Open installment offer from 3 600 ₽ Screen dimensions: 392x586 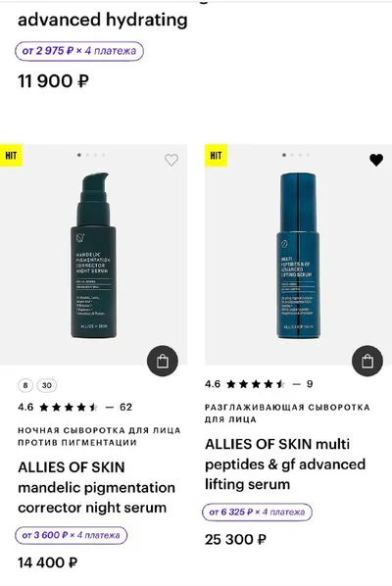tap(71, 535)
